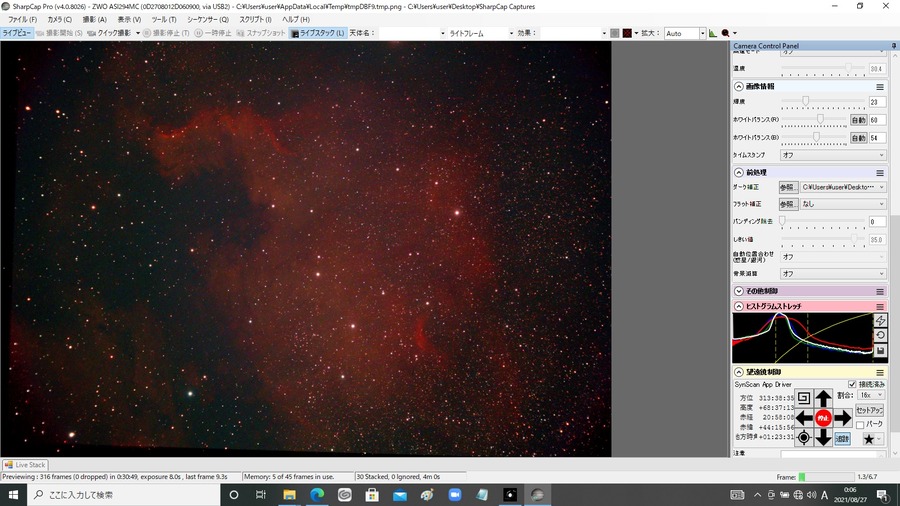The image size is (900, 506).
Task: Collapse the ヒストグラムストレッチ section
Action: coord(739,306)
